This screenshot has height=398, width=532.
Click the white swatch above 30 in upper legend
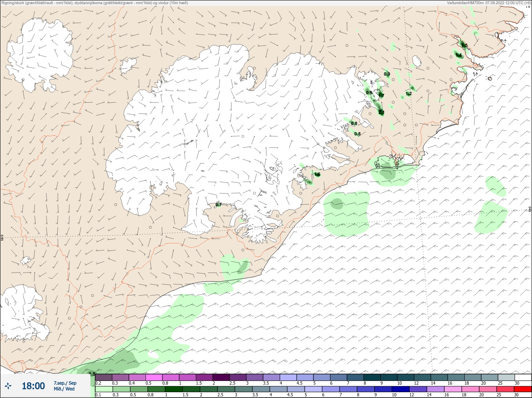523,377
